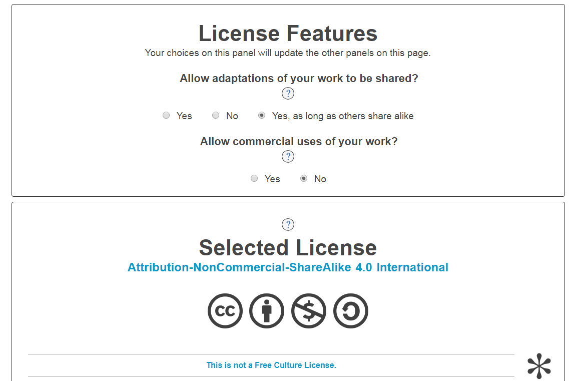Click the Creative Commons CC logo icon
The height and width of the screenshot is (381, 588).
tap(225, 311)
